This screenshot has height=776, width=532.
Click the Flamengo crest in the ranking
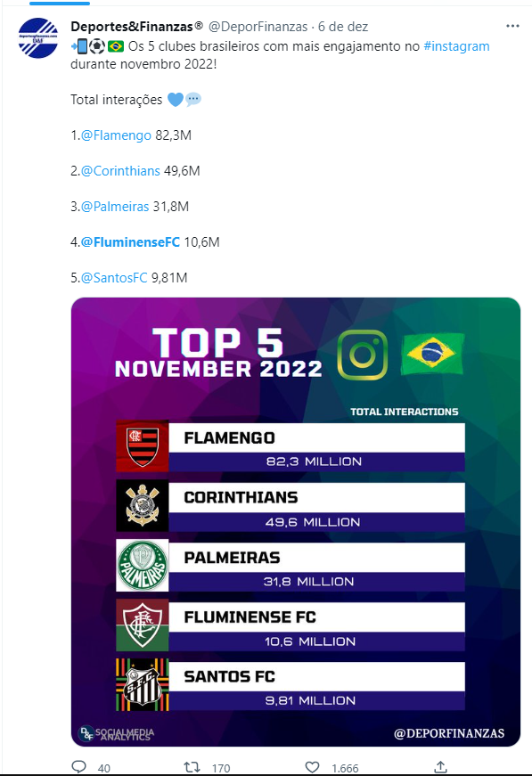click(x=143, y=445)
